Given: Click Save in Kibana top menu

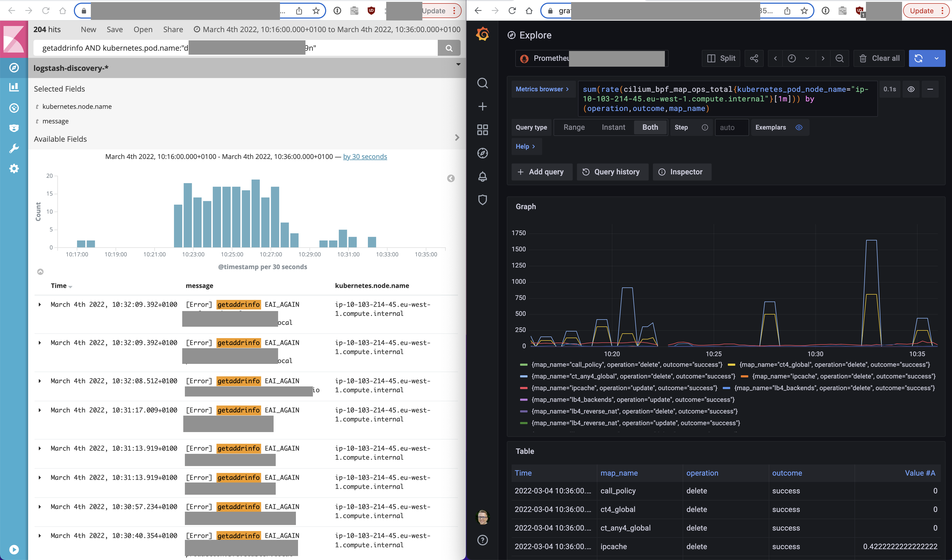Looking at the screenshot, I should pyautogui.click(x=114, y=29).
